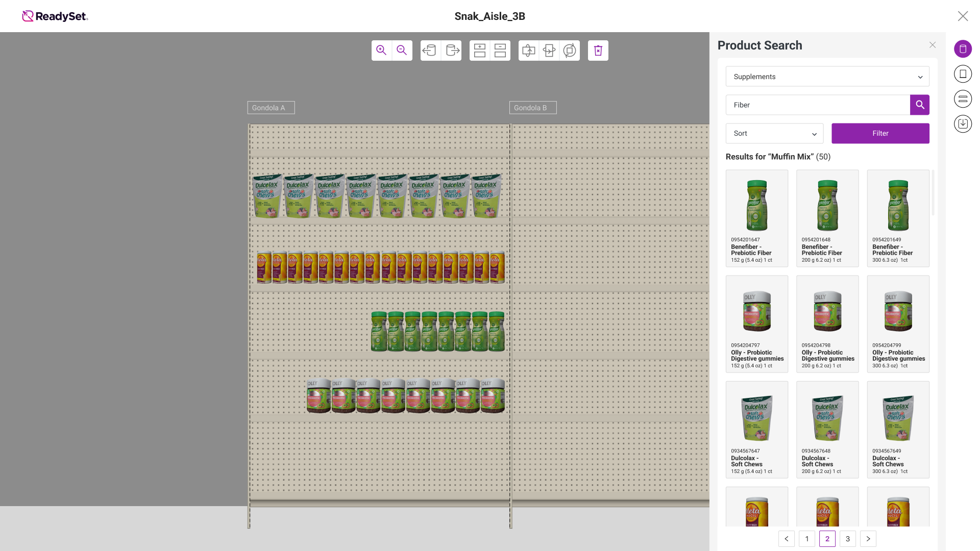The width and height of the screenshot is (980, 551).
Task: Click the Fiber search input field
Action: pos(818,105)
